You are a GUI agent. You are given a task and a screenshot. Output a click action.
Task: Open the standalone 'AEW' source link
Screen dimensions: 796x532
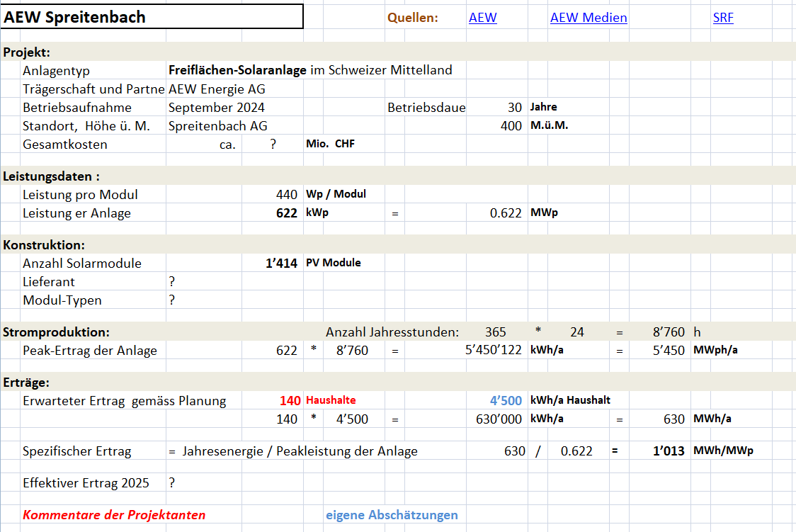coord(482,18)
